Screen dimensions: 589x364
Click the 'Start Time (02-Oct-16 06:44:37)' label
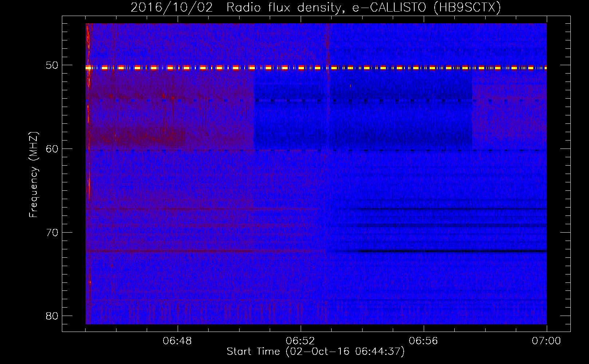316,352
